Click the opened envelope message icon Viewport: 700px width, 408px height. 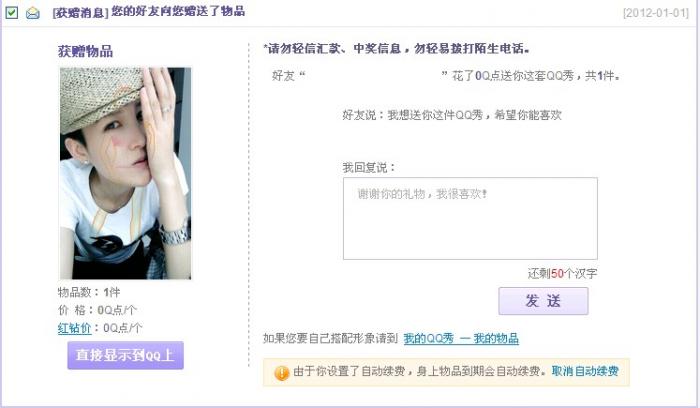(33, 13)
